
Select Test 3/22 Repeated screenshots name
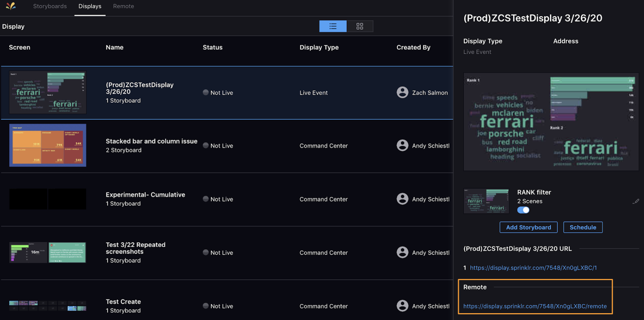tap(135, 248)
